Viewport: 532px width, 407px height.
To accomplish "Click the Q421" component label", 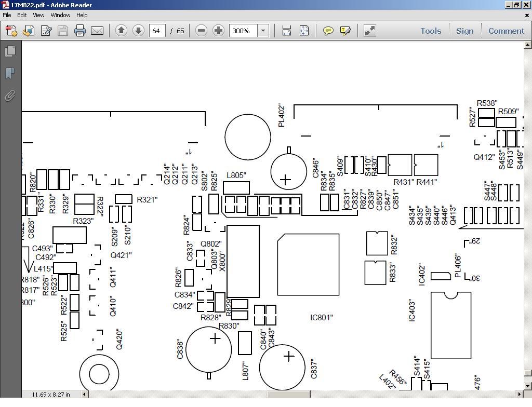I will (x=121, y=255).
